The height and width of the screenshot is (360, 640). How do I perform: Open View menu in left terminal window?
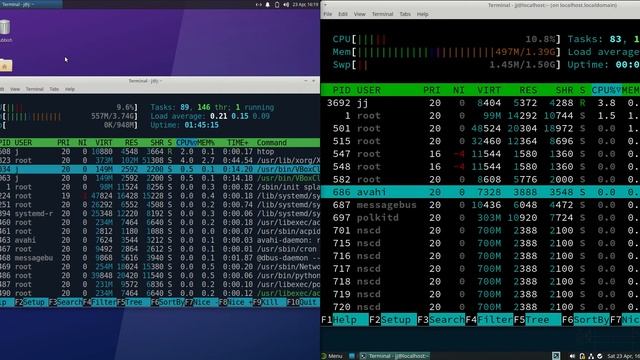[x=15, y=89]
